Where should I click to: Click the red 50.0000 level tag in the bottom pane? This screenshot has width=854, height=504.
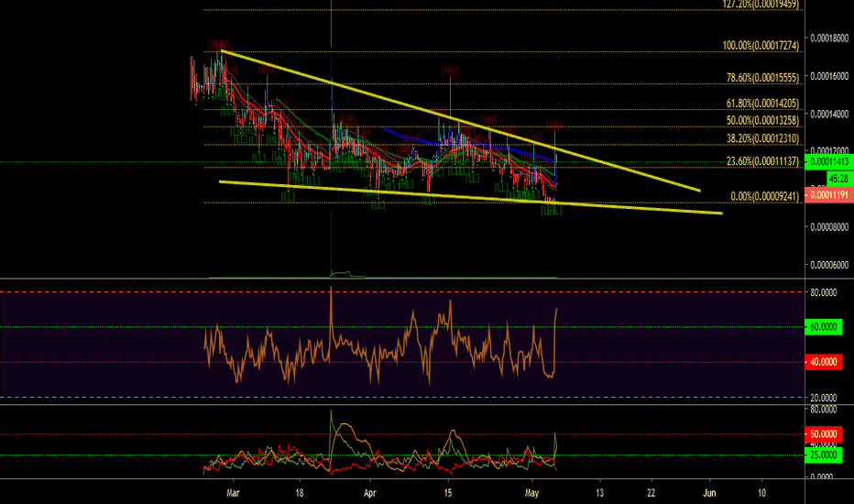pyautogui.click(x=823, y=433)
